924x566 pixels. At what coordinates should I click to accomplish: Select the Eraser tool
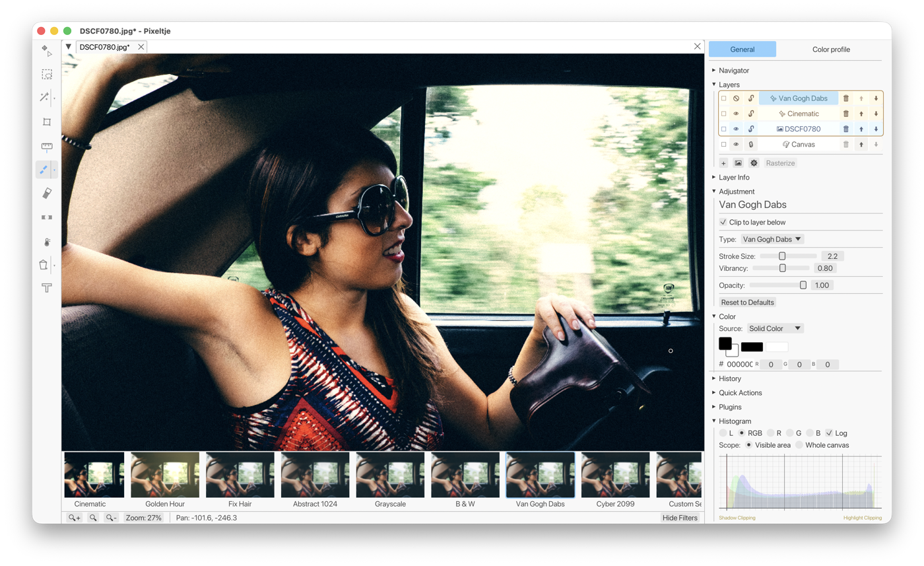(x=46, y=193)
